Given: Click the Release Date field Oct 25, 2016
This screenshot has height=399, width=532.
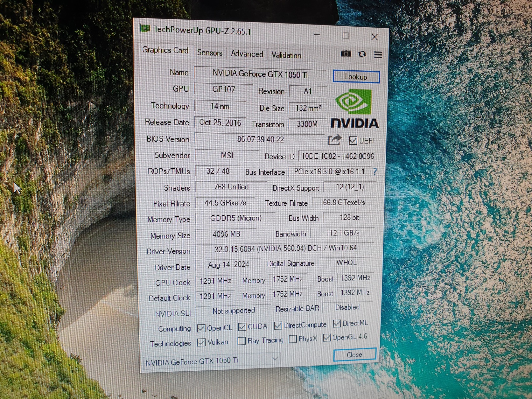Looking at the screenshot, I should (220, 123).
